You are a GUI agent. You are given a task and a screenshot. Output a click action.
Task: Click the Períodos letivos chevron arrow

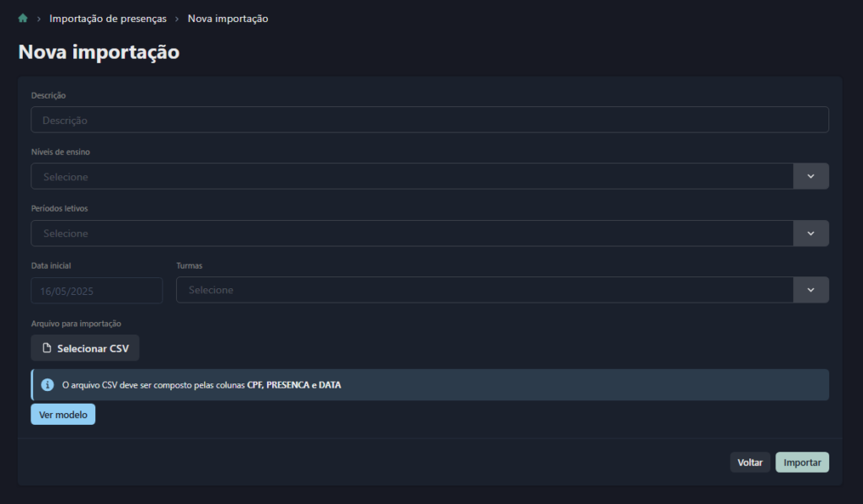tap(811, 233)
